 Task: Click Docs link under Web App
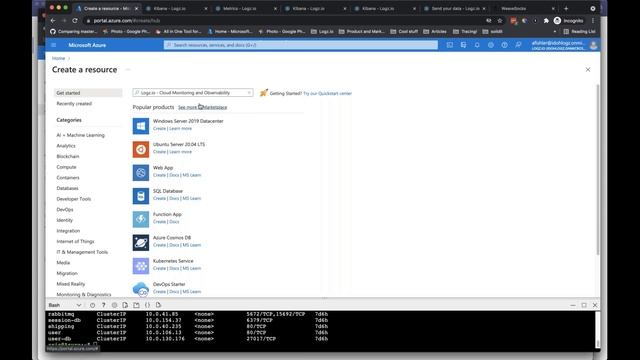pos(174,175)
